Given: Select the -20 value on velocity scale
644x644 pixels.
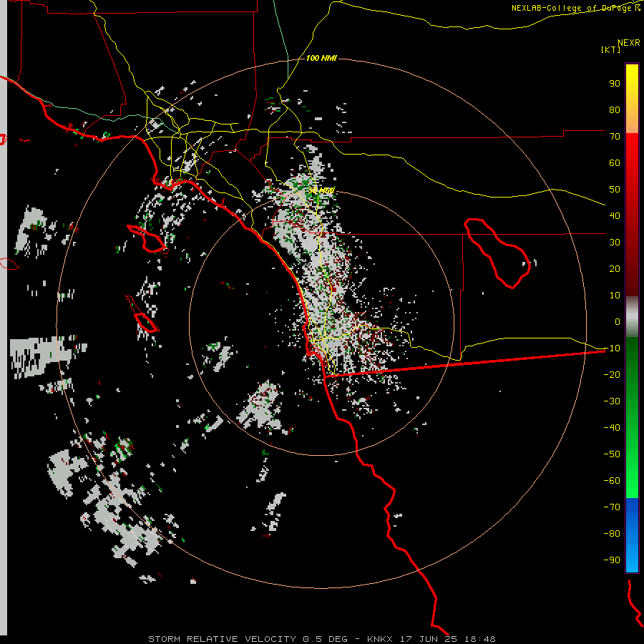Looking at the screenshot, I should click(x=612, y=374).
